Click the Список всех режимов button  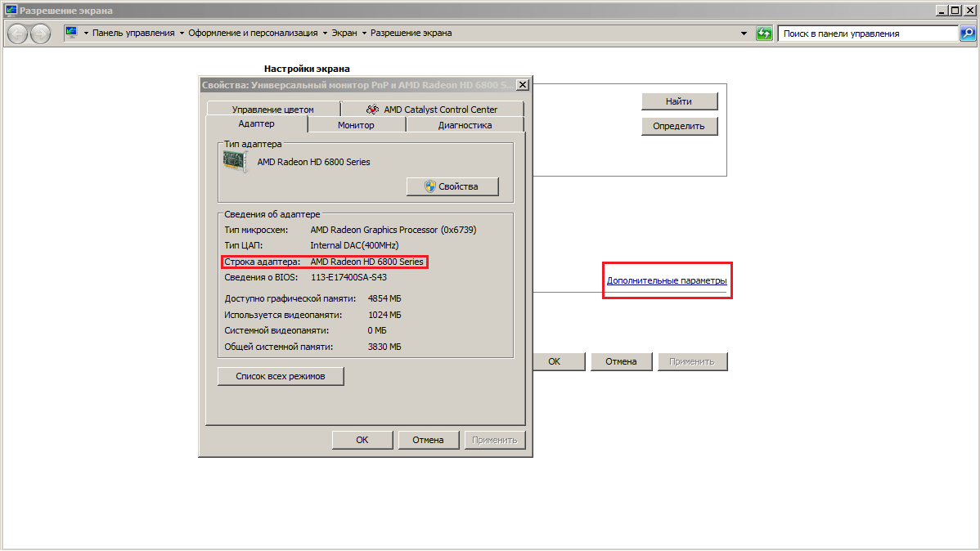point(281,376)
